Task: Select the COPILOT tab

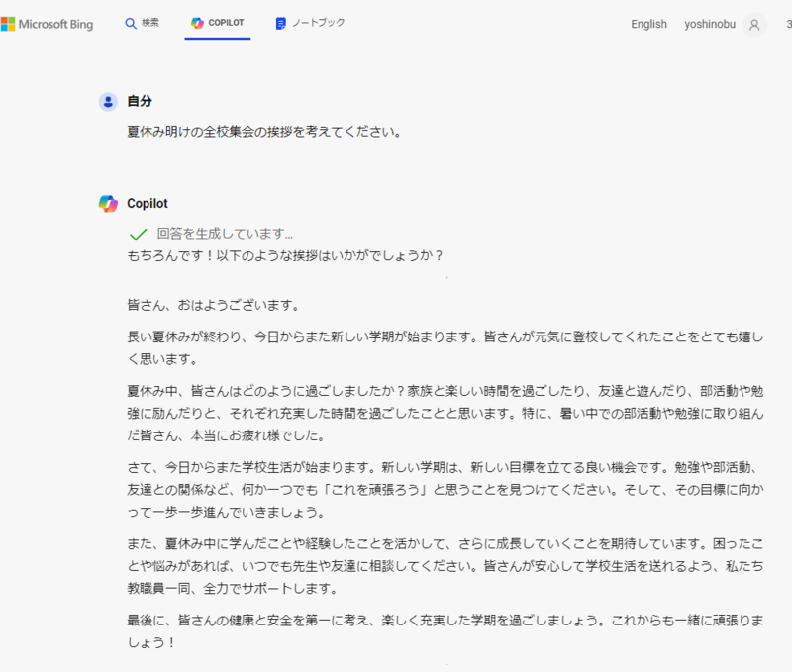Action: coord(218,23)
